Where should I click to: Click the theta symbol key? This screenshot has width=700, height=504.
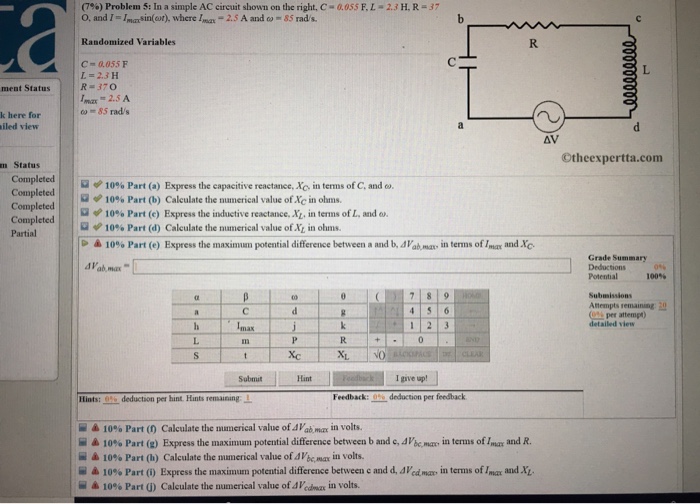coord(343,297)
